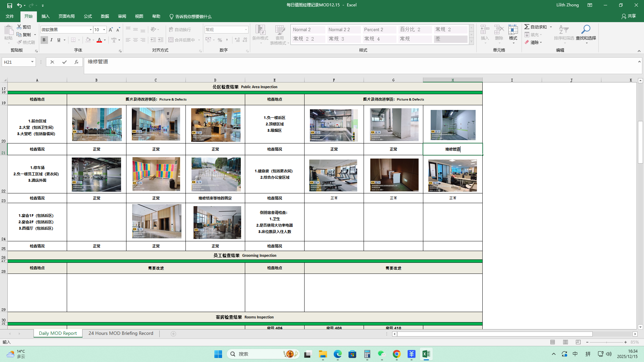644x362 pixels.
Task: Click the 共享 share button
Action: tap(629, 16)
